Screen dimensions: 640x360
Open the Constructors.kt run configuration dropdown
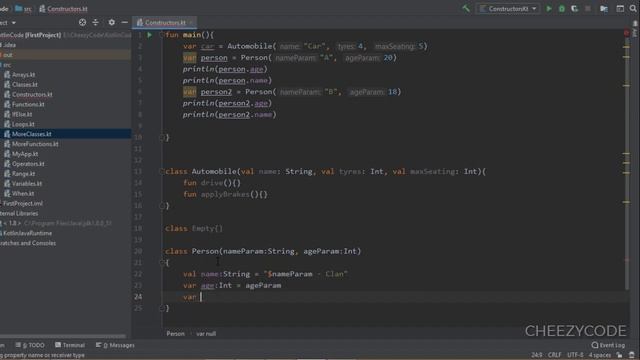[x=508, y=9]
